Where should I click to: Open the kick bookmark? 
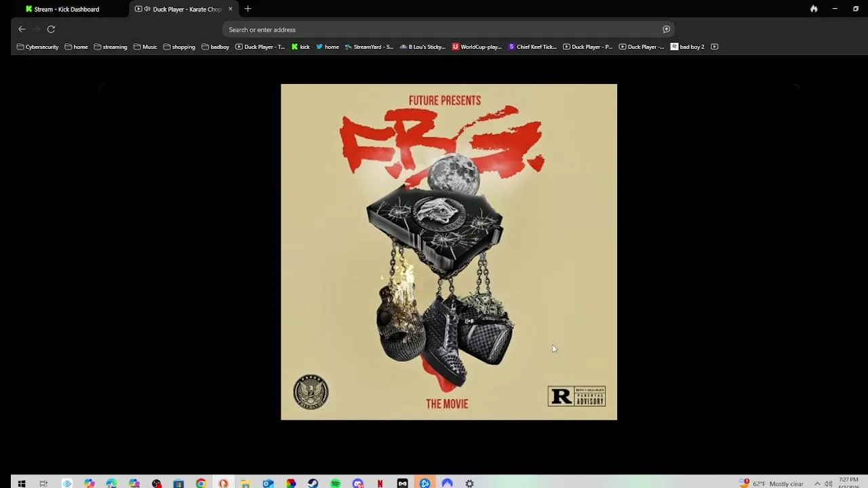[x=300, y=47]
